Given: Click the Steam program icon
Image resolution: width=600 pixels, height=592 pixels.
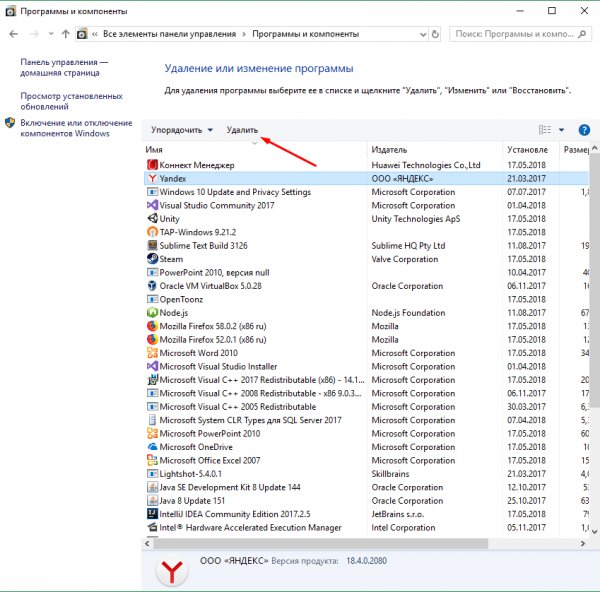Looking at the screenshot, I should (152, 259).
